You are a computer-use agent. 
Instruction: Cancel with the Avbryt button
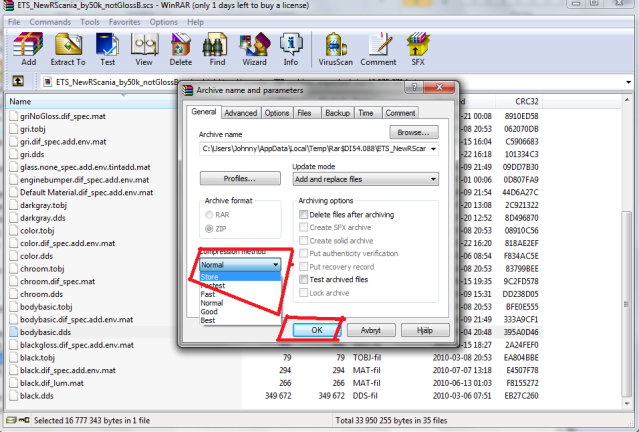tap(370, 330)
